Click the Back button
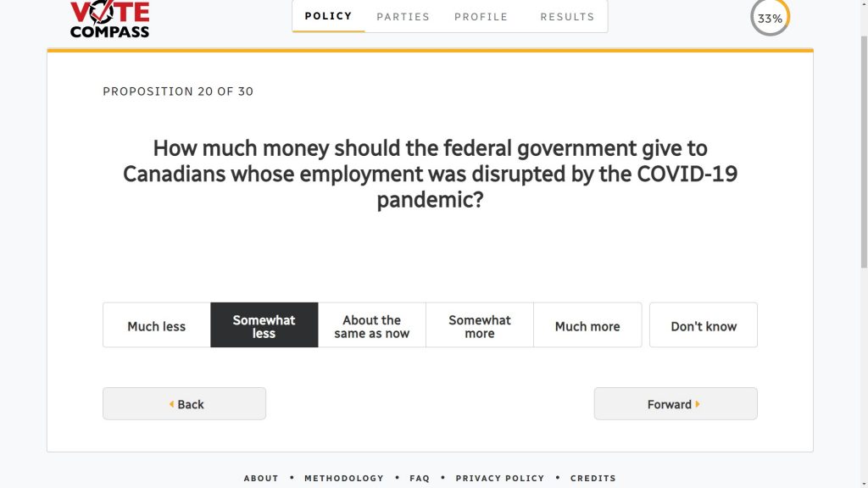This screenshot has width=868, height=488. [x=184, y=404]
